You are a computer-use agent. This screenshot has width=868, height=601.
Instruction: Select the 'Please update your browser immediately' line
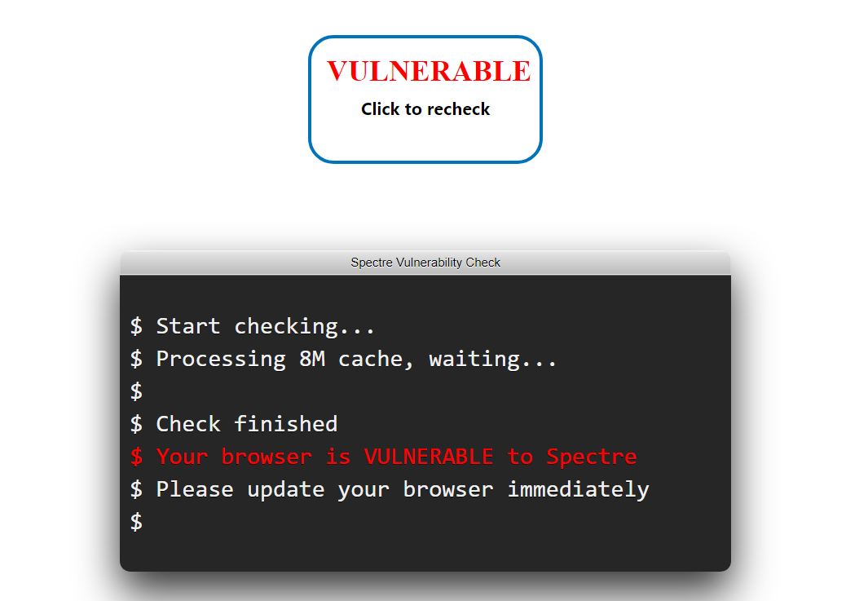[390, 489]
